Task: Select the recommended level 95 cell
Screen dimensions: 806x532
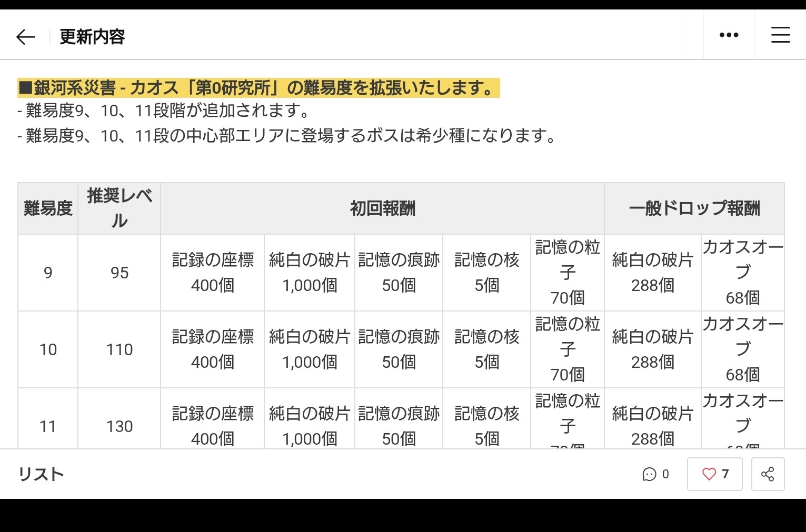Action: (x=120, y=273)
